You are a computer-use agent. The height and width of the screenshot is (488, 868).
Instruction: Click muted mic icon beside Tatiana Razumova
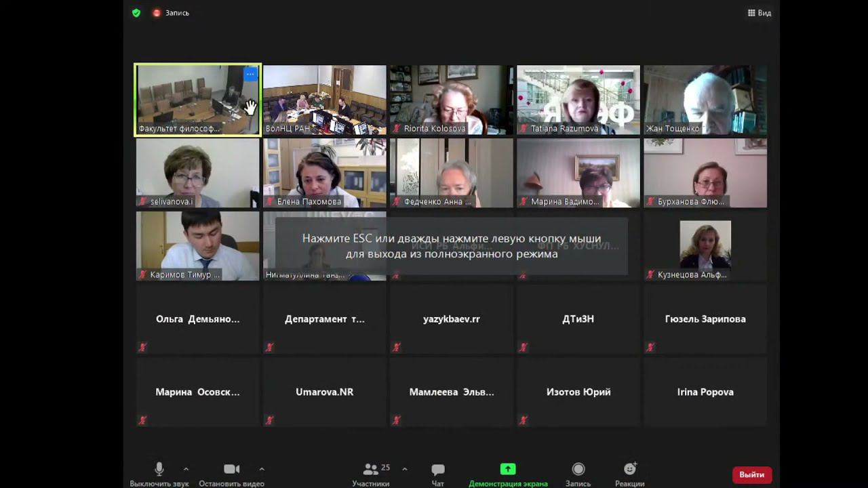click(x=524, y=128)
